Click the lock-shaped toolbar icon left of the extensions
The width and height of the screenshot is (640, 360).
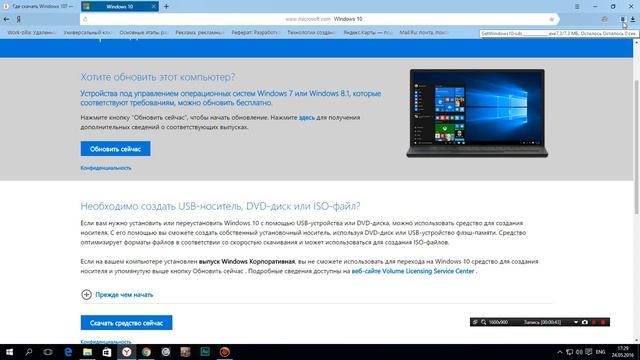(x=604, y=19)
